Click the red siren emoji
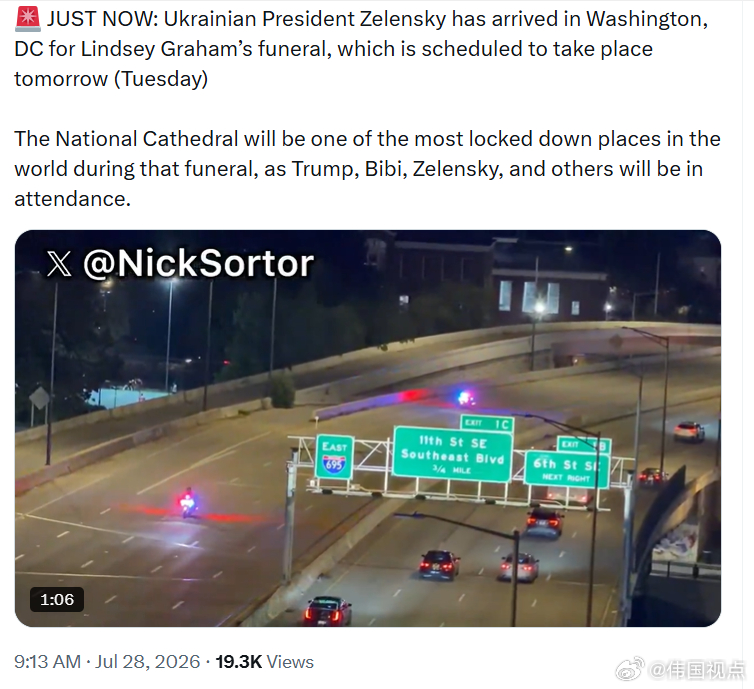The width and height of the screenshot is (754, 689). tap(27, 19)
